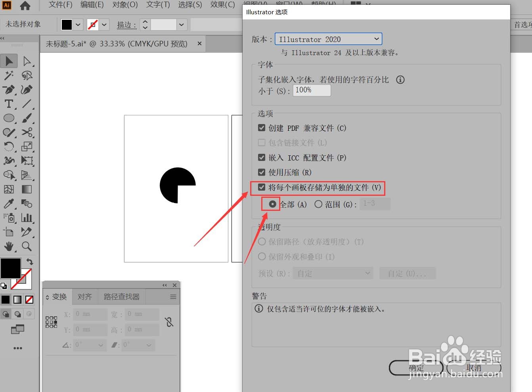This screenshot has height=392, width=532.
Task: Select the Paintbrush tool
Action: (27, 118)
